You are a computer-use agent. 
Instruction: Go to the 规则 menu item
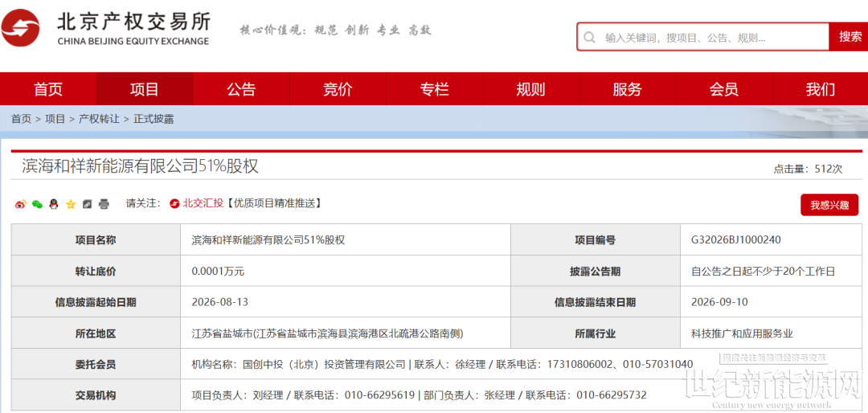pyautogui.click(x=530, y=88)
